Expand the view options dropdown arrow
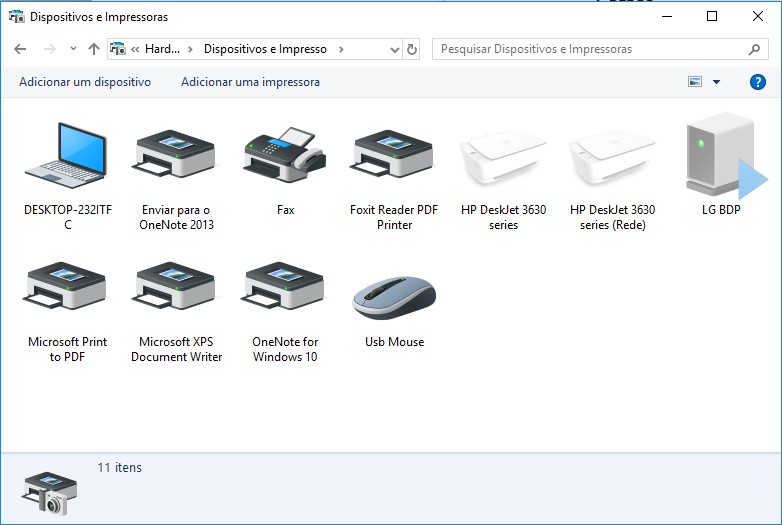The width and height of the screenshot is (782, 525). (x=716, y=82)
